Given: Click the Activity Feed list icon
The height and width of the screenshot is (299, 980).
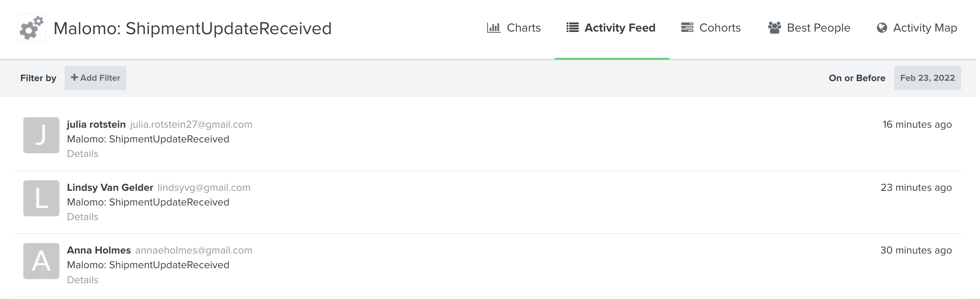Looking at the screenshot, I should click(572, 28).
